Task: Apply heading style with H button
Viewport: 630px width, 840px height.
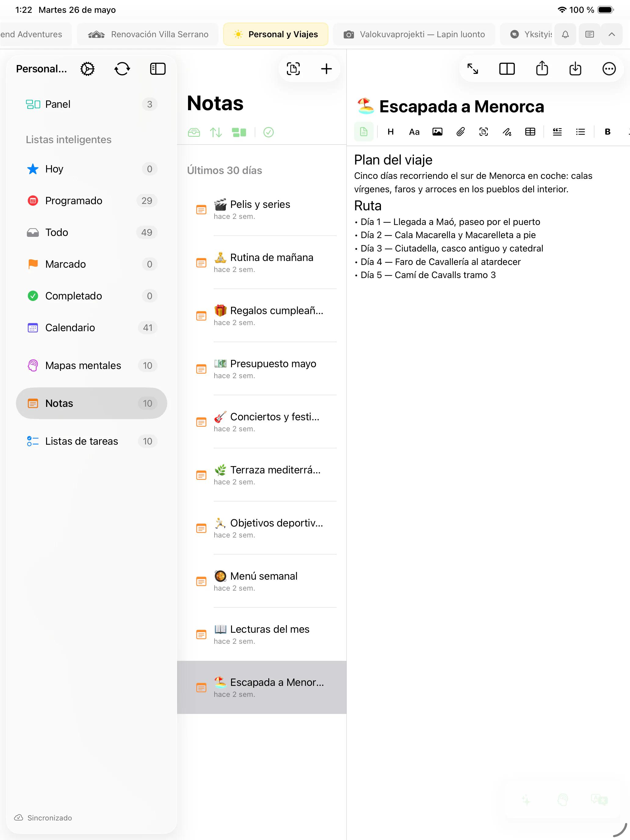Action: tap(390, 132)
